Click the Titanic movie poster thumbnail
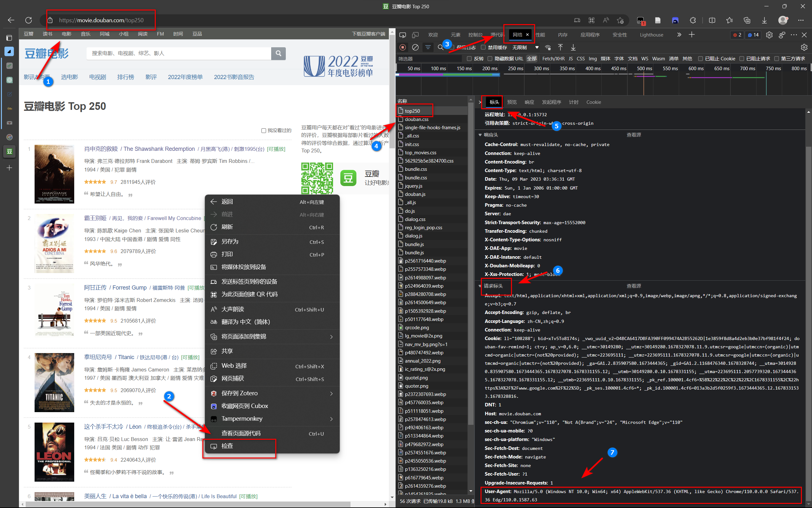 (x=54, y=382)
